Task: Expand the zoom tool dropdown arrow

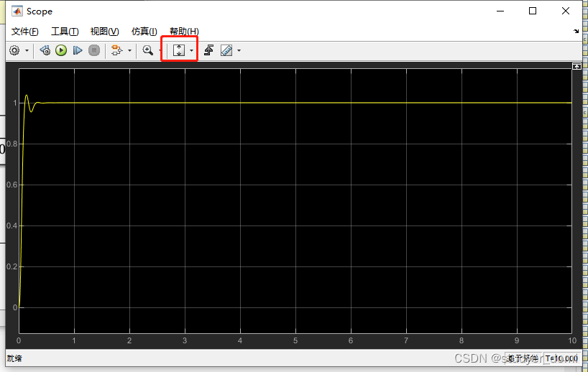Action: click(x=160, y=50)
